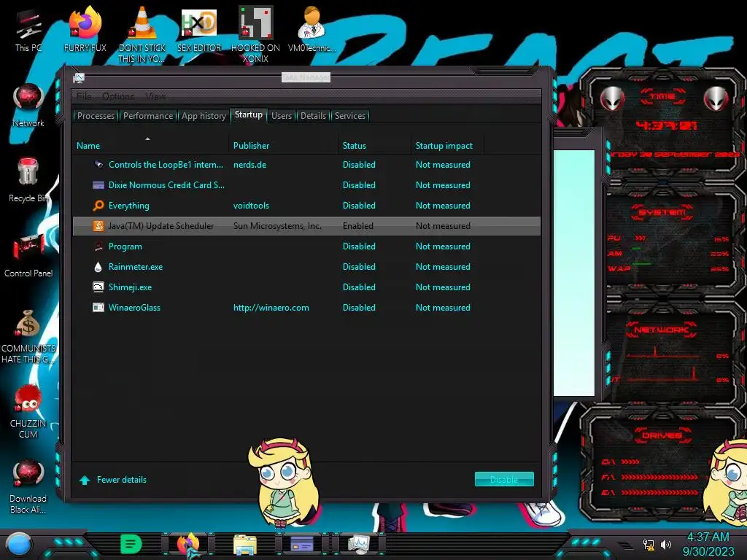This screenshot has height=560, width=747.
Task: Sort by the Startup impact column header
Action: 448,145
